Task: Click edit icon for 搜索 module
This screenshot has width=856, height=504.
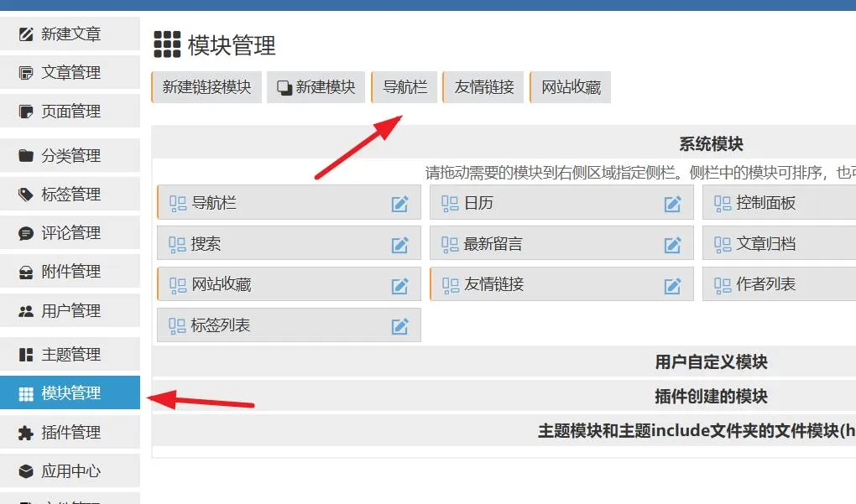Action: click(x=399, y=245)
